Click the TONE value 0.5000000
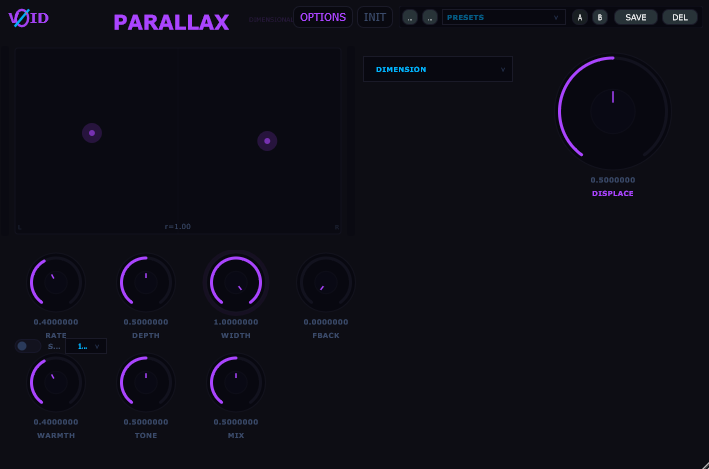This screenshot has height=469, width=709. tap(146, 422)
